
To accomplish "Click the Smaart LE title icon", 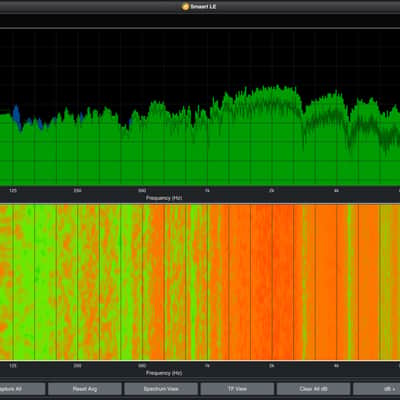I will tap(185, 6).
